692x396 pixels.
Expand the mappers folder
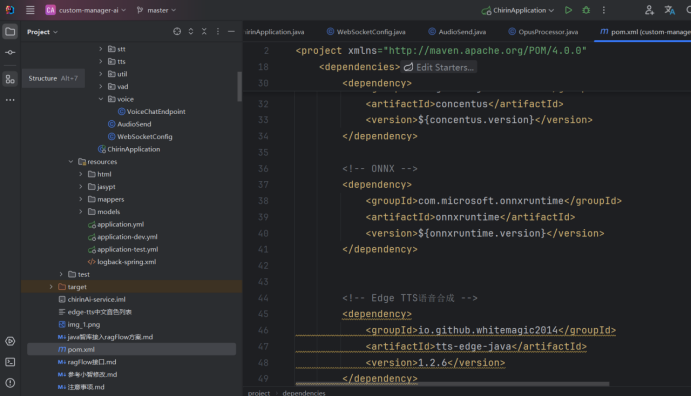(81, 199)
